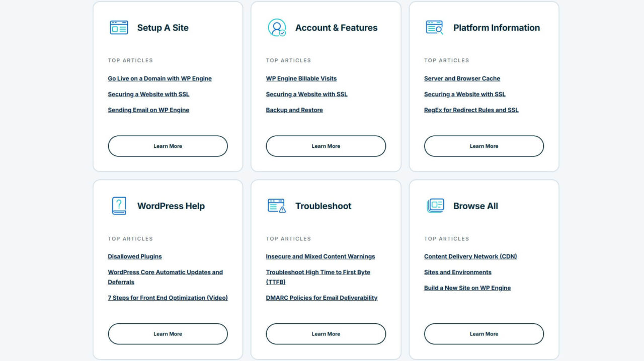Open Content Delivery Network (CDN) article
Viewport: 644px width, 361px height.
pyautogui.click(x=470, y=256)
